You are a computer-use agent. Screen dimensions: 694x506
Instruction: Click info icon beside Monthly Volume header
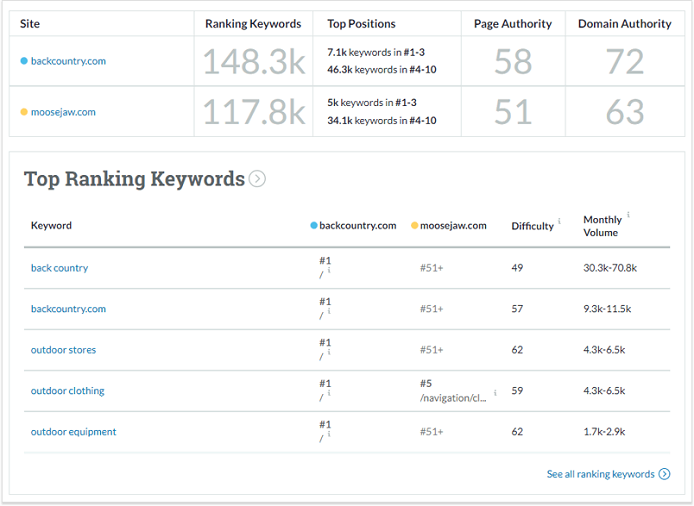pyautogui.click(x=629, y=216)
